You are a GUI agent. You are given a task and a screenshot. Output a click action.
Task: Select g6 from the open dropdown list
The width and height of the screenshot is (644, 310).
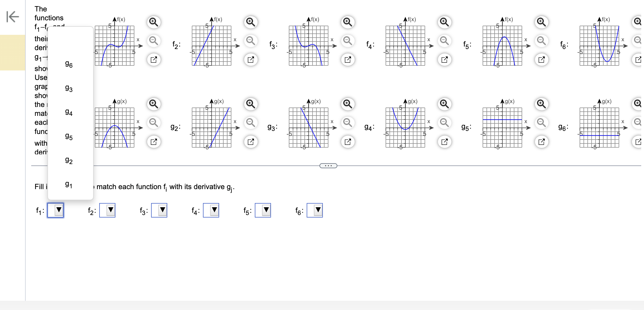69,64
